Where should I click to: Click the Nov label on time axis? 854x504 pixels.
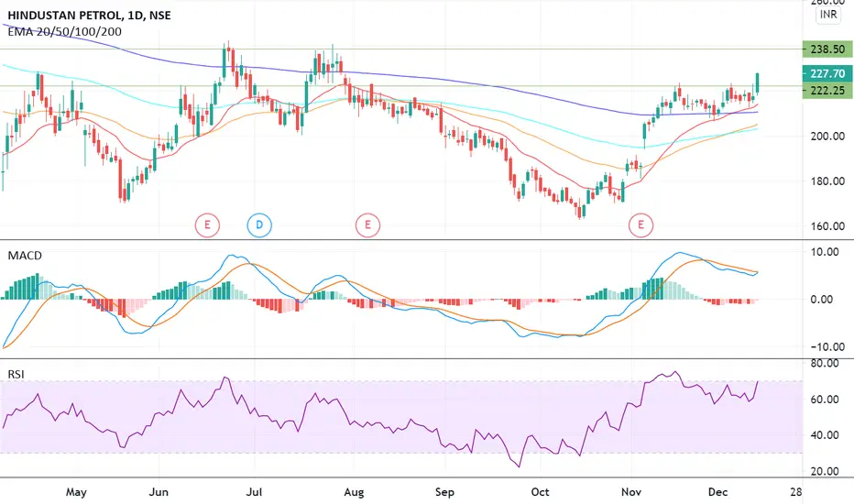(631, 492)
